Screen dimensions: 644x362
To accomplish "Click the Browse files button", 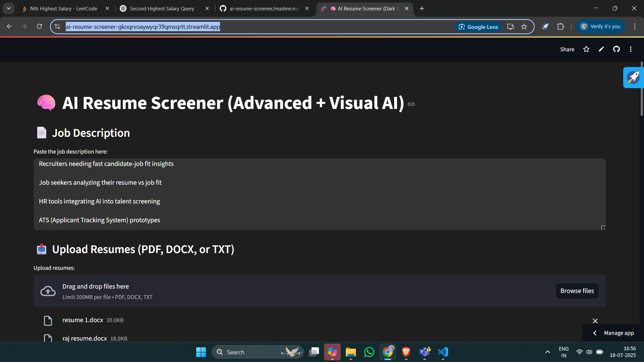I will coord(577,291).
